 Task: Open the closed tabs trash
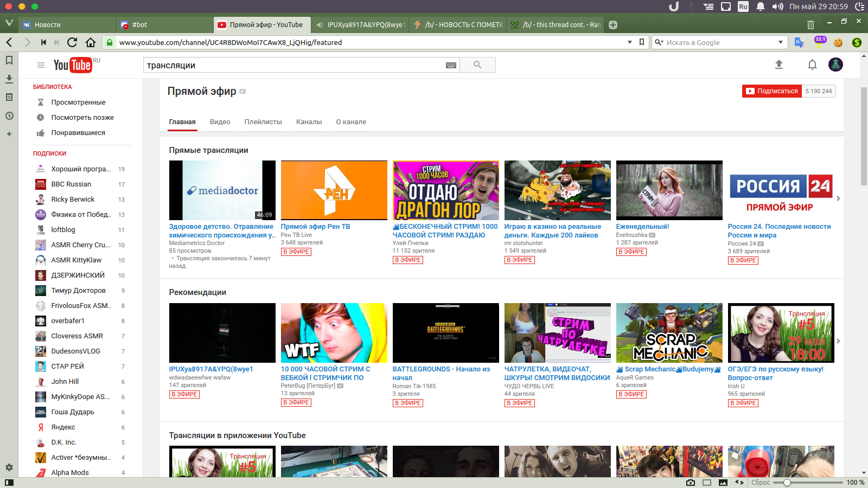810,24
